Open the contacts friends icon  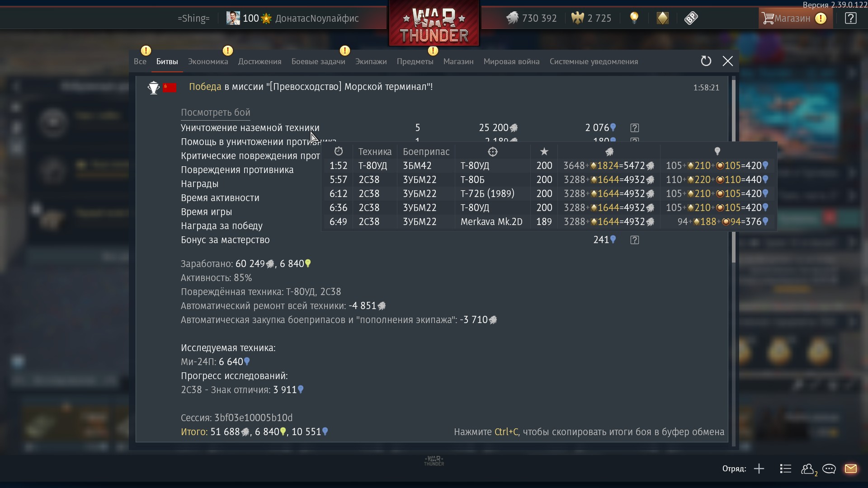tap(808, 469)
